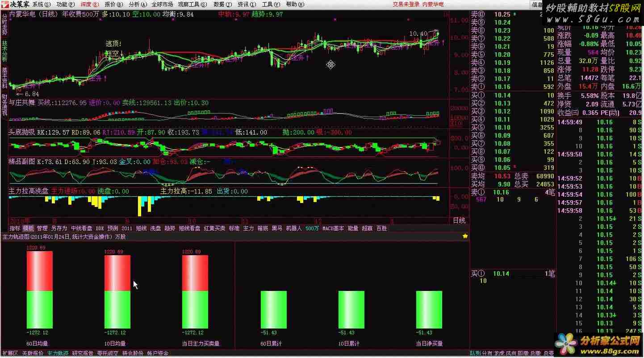Open the 功能 menu
This screenshot has width=644, height=358.
pos(65,4)
